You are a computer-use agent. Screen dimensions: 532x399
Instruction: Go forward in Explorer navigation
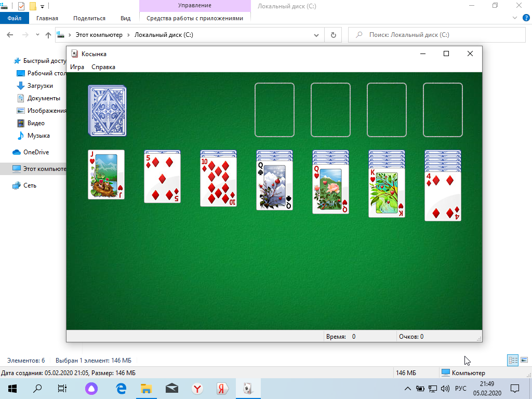pos(25,35)
